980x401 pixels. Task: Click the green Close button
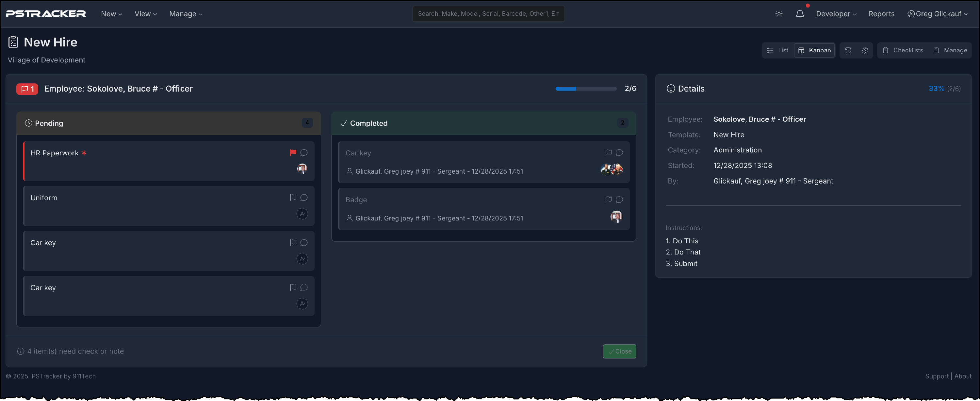click(619, 351)
